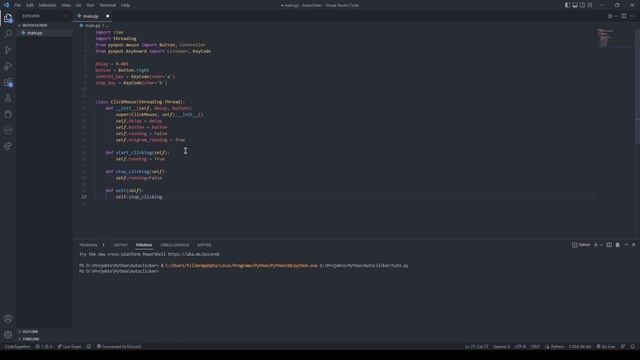Open the Terminal menu

click(x=108, y=5)
